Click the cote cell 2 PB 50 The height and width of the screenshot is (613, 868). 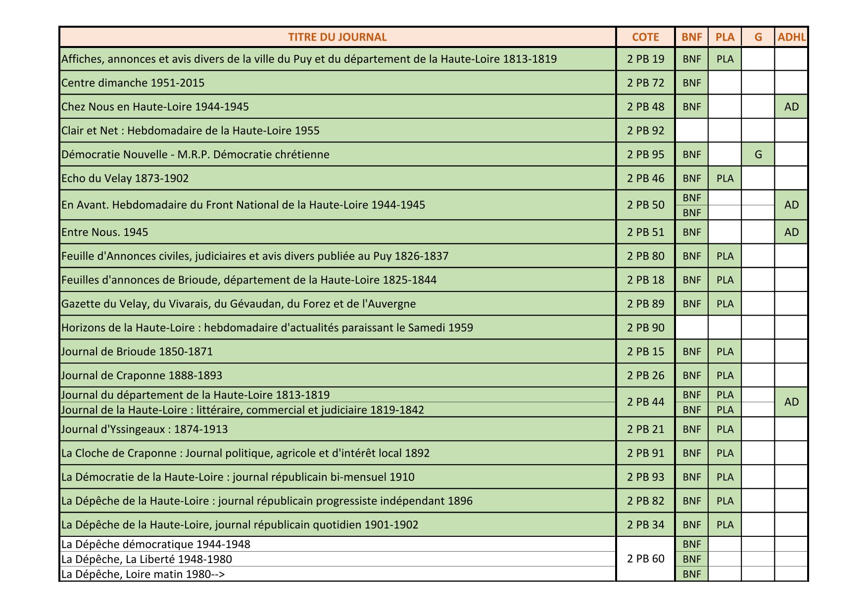click(645, 205)
